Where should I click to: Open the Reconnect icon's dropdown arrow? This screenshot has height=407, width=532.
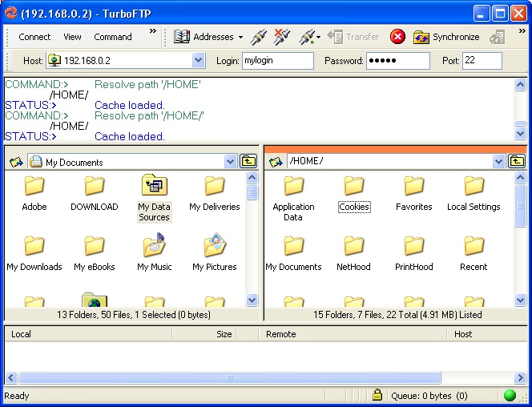tap(318, 38)
